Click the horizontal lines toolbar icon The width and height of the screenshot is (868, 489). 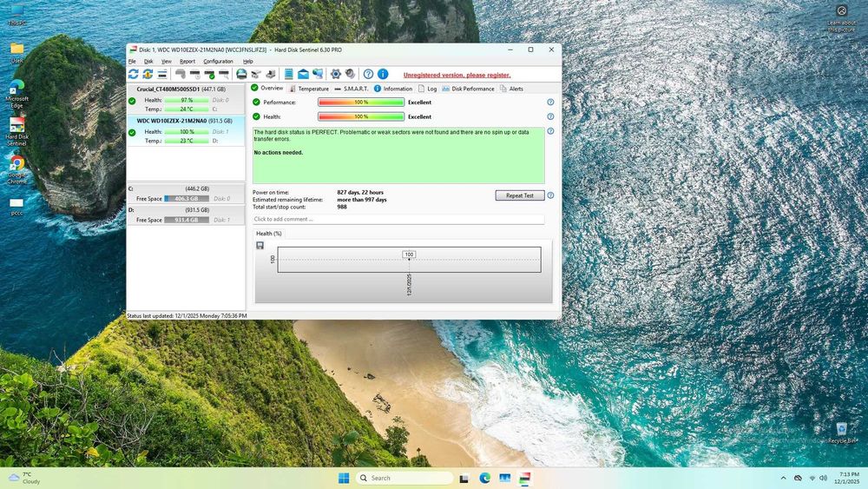pos(162,74)
